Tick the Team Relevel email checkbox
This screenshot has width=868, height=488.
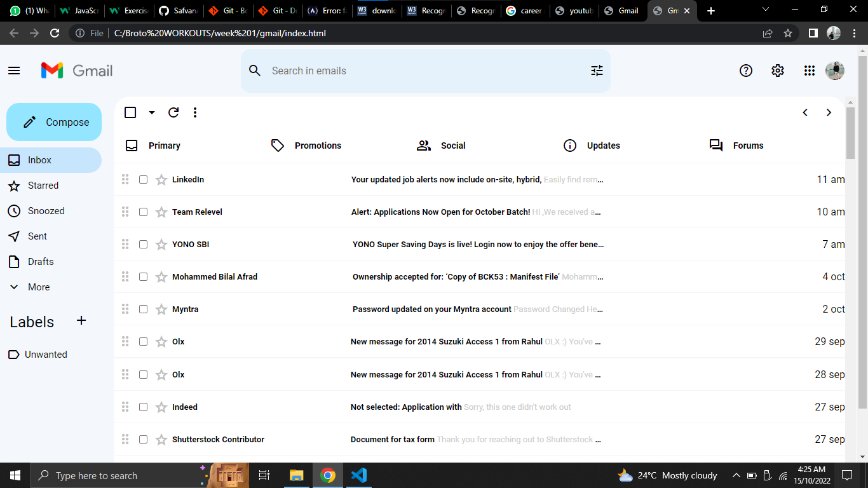pos(143,212)
